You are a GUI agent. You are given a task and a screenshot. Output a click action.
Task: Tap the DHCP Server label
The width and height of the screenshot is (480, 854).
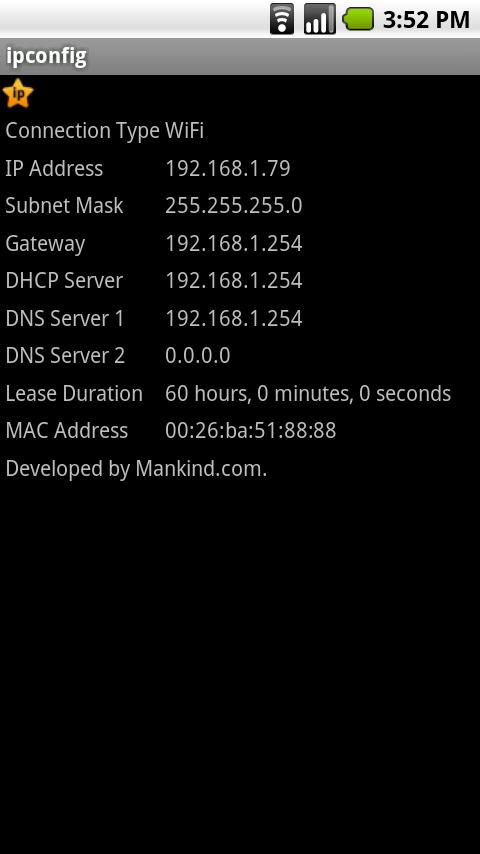(64, 281)
